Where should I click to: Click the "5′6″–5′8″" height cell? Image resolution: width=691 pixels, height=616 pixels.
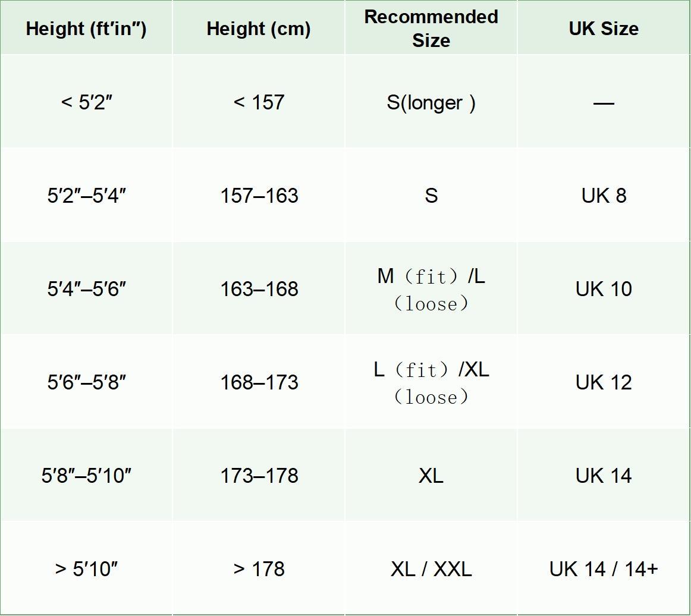(x=86, y=382)
